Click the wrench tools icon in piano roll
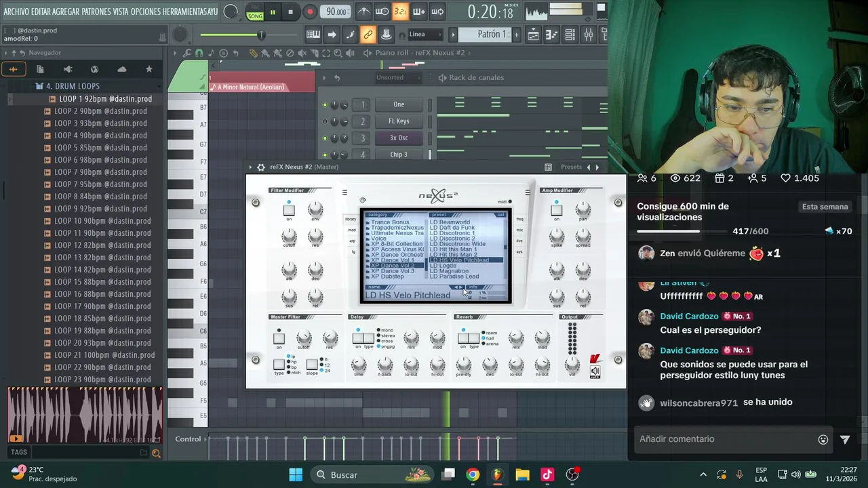Viewport: 868px width, 488px height. pos(186,53)
